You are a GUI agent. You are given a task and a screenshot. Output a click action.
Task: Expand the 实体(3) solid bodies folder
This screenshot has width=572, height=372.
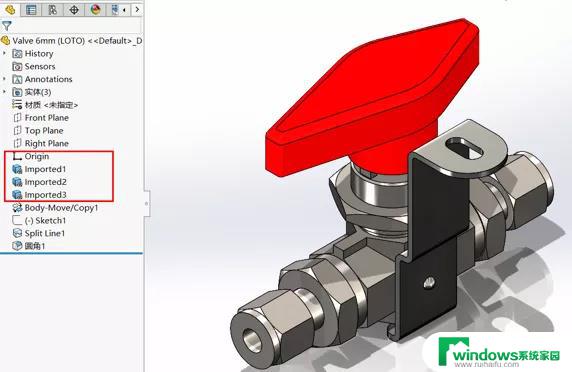point(4,92)
